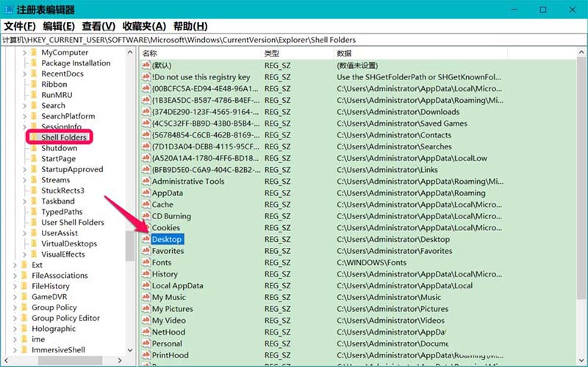
Task: Expand the Search tree node
Action: pyautogui.click(x=25, y=106)
